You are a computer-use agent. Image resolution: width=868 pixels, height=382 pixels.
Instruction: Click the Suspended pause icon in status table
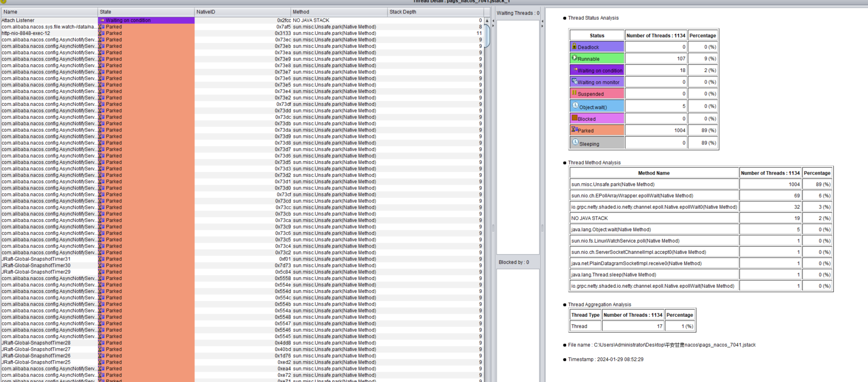click(574, 93)
